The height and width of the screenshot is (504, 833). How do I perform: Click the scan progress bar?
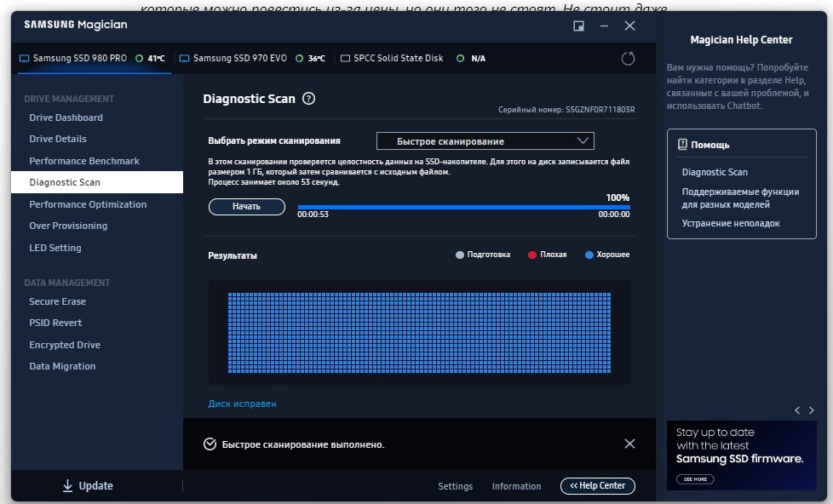[x=464, y=207]
